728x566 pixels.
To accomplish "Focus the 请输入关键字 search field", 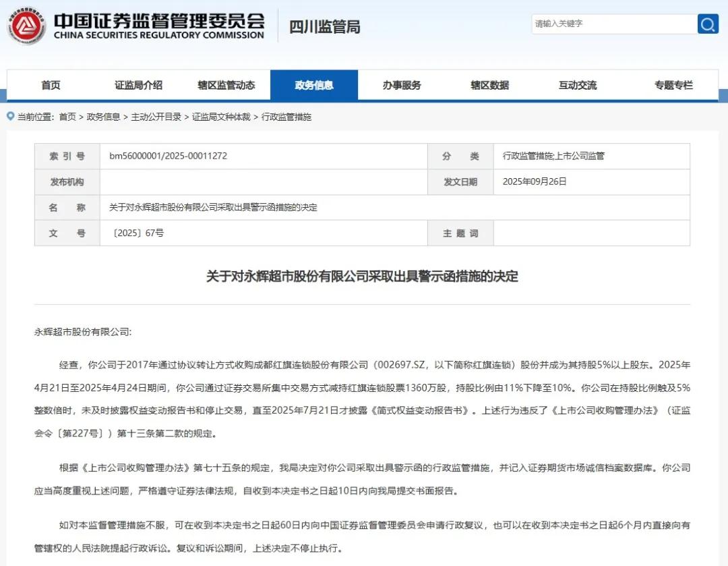I will (x=614, y=24).
